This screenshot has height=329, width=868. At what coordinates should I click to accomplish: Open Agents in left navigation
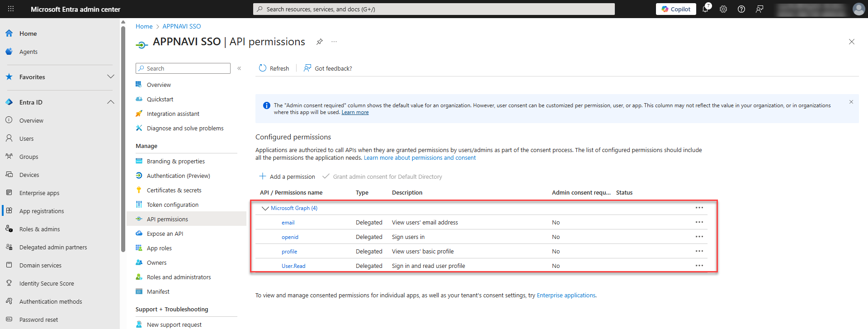[28, 52]
